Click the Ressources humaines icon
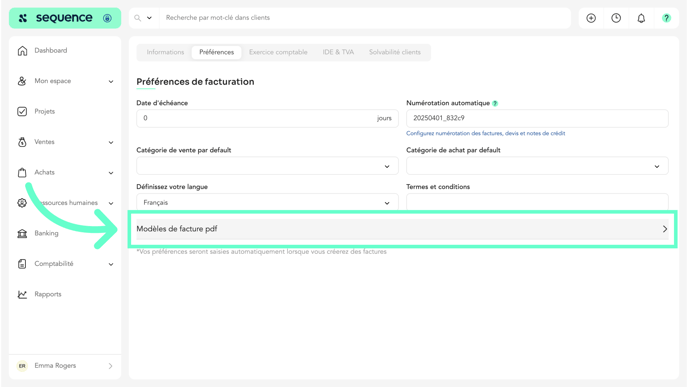The height and width of the screenshot is (387, 688). coord(22,203)
